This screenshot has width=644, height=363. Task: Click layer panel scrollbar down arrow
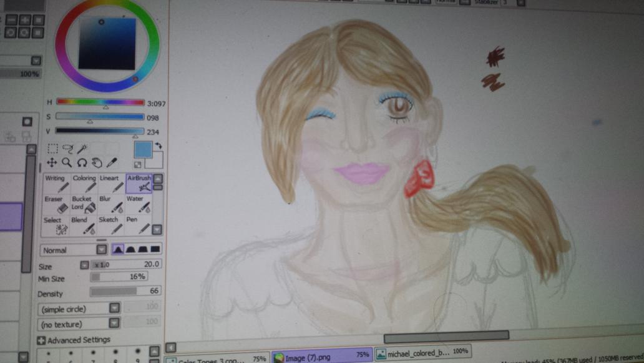[x=24, y=357]
